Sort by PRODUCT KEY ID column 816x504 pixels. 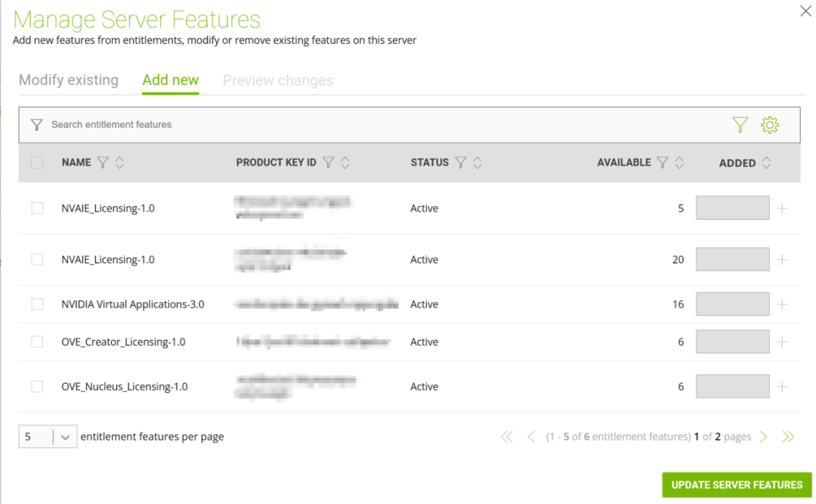click(345, 162)
